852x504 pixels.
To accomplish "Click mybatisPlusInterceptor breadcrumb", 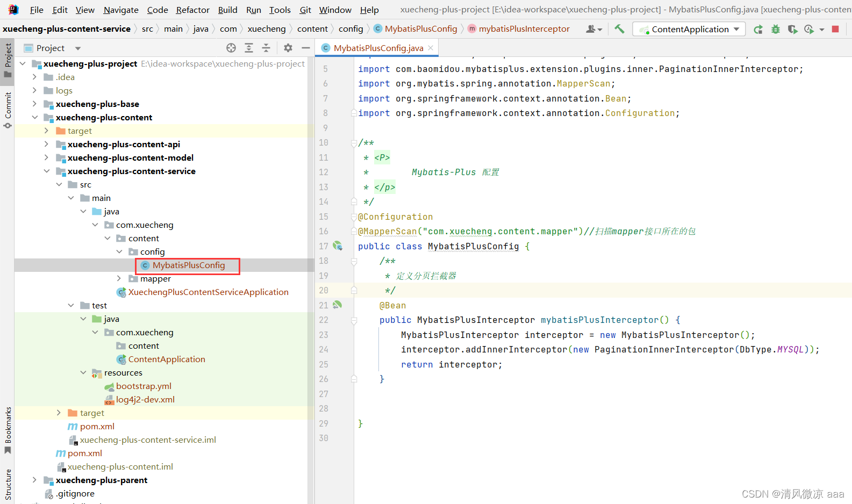I will coord(519,28).
